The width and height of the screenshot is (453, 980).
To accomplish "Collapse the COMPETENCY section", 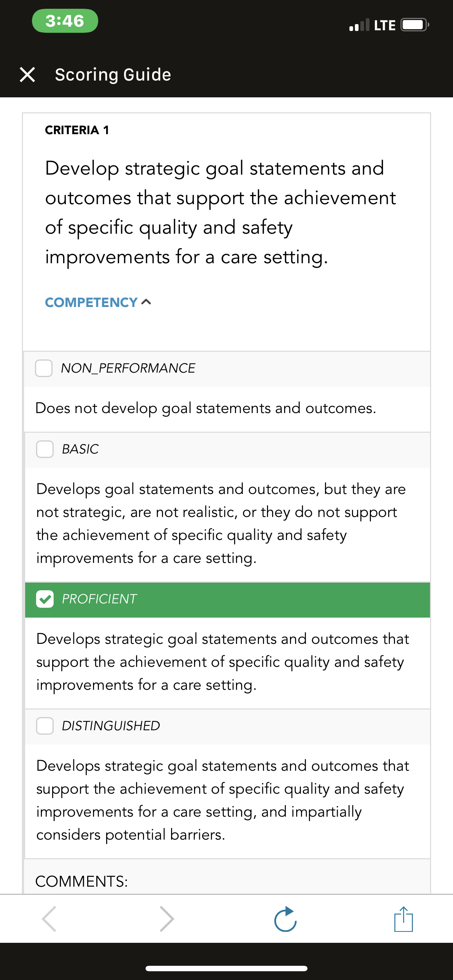I will point(98,303).
